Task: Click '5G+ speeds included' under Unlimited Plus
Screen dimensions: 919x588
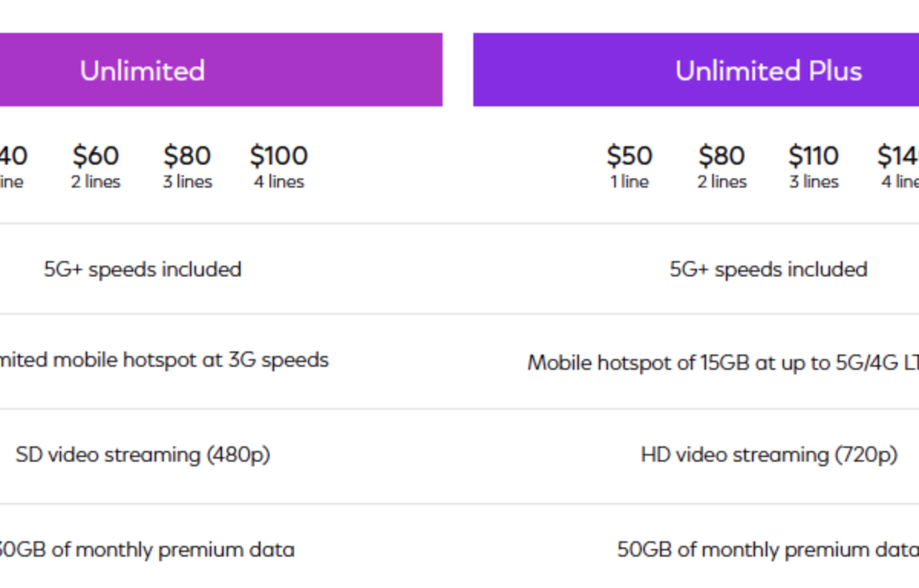Action: coord(768,269)
